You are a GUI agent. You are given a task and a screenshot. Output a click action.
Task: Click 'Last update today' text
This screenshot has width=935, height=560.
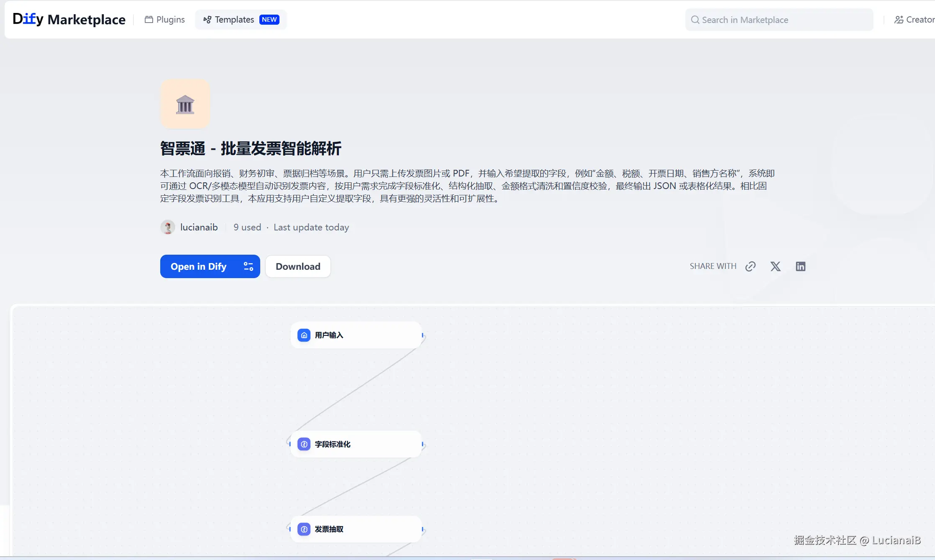pyautogui.click(x=311, y=227)
